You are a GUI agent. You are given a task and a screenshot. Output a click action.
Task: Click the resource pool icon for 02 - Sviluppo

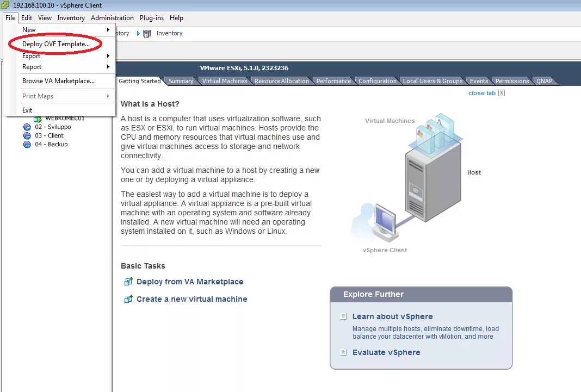tap(27, 127)
